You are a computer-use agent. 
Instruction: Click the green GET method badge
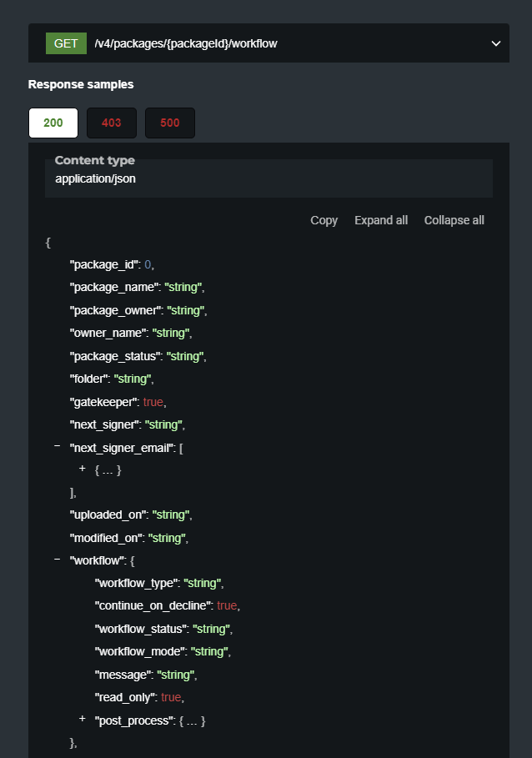pos(66,43)
